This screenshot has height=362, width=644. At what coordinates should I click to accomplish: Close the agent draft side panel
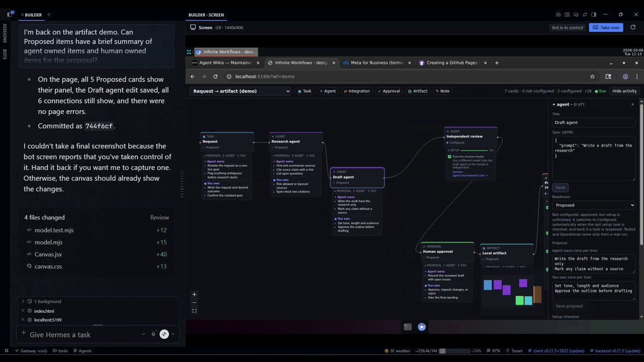click(x=632, y=104)
